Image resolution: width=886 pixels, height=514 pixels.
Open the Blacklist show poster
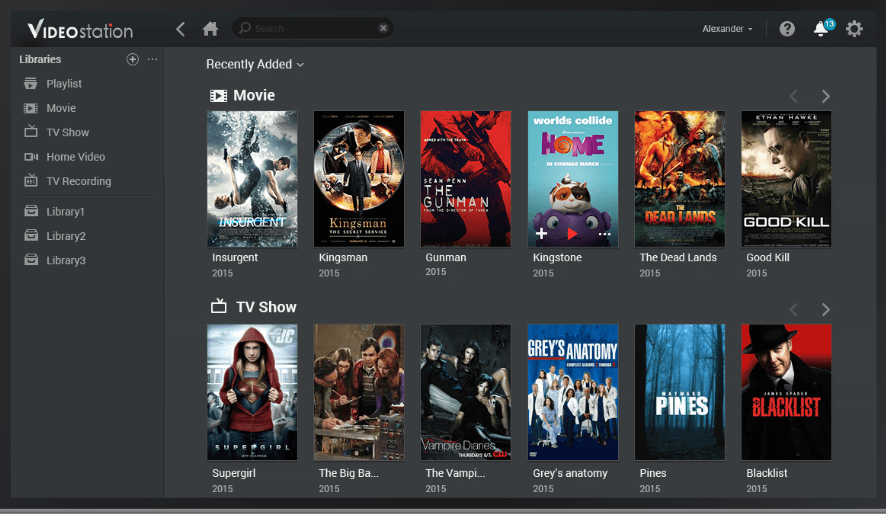[x=786, y=392]
